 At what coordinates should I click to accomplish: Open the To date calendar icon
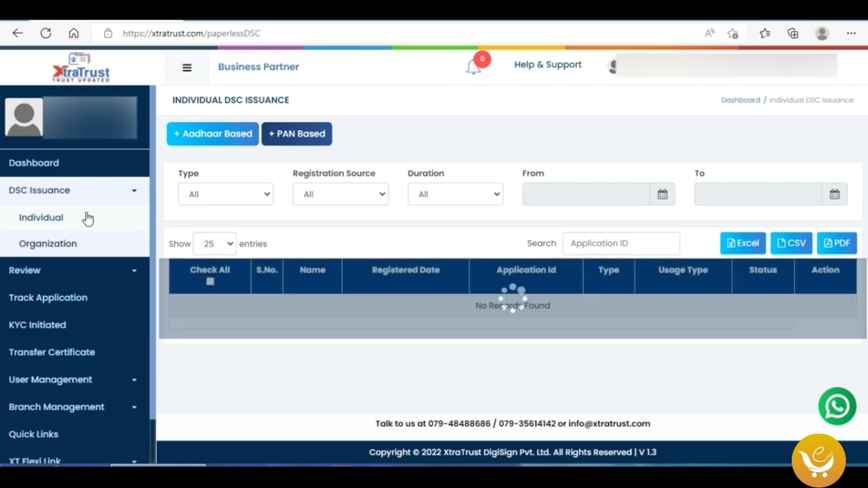point(835,195)
